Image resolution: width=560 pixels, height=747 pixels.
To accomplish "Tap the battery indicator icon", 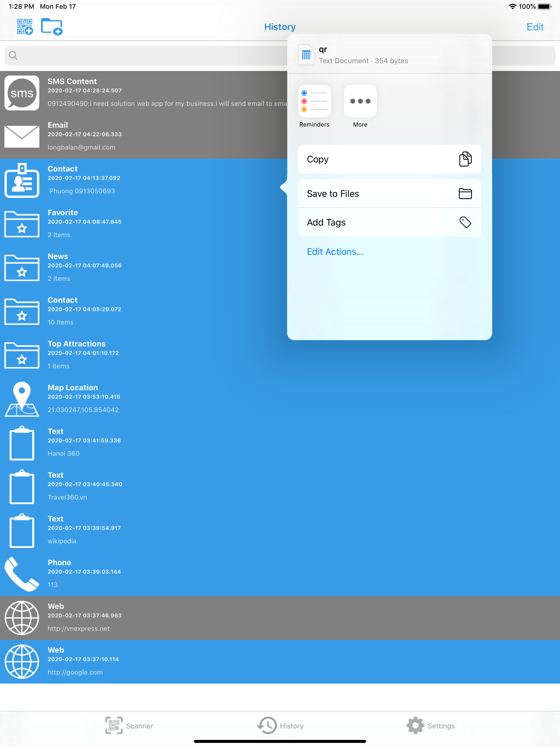I will 544,6.
